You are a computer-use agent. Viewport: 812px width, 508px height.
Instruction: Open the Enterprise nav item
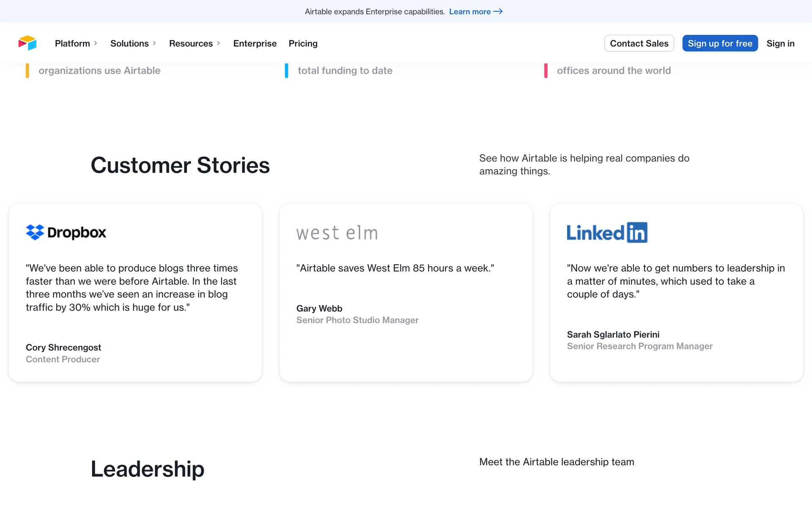[255, 43]
